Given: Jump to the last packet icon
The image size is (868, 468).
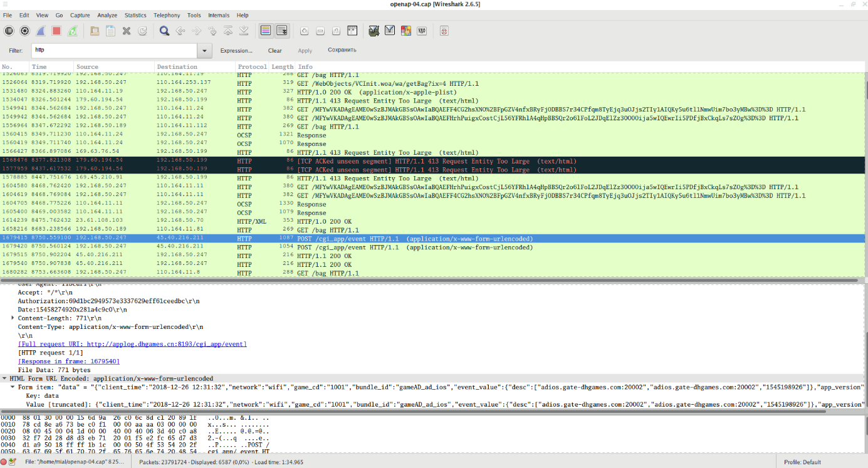Looking at the screenshot, I should (x=244, y=31).
